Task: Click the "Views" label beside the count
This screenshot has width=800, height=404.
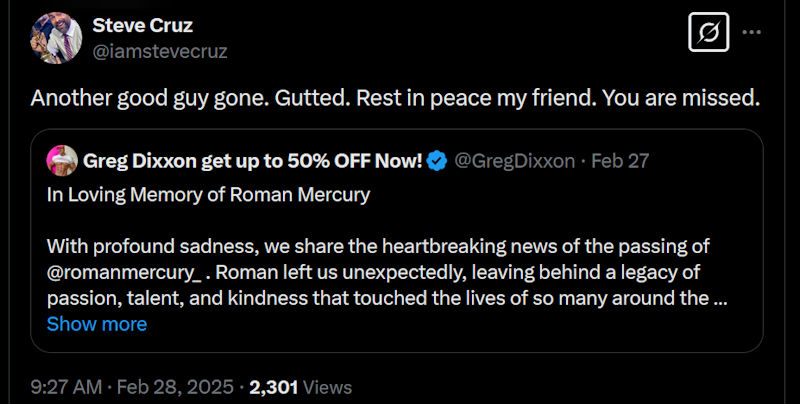Action: 327,387
